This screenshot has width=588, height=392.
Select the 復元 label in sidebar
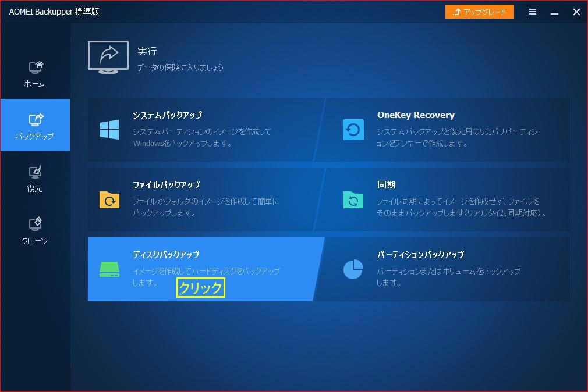click(x=34, y=188)
